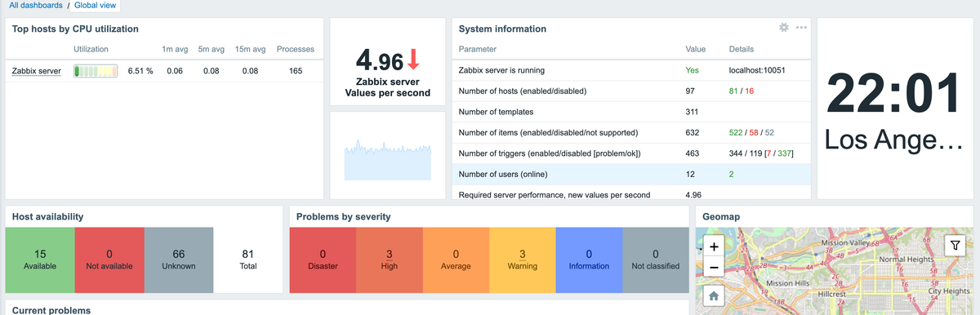Click the Utilization column header
This screenshot has width=980, height=315.
(x=91, y=49)
